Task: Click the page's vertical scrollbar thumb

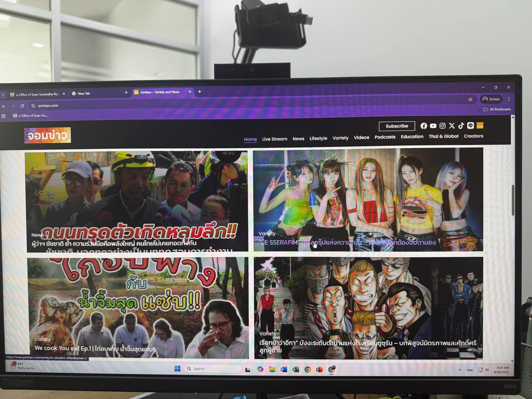Action: (x=513, y=200)
